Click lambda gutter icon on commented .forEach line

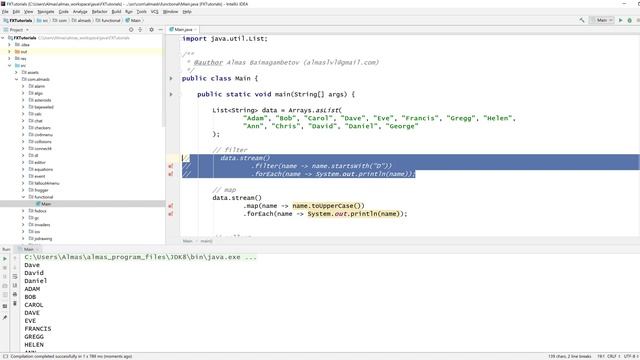171,174
